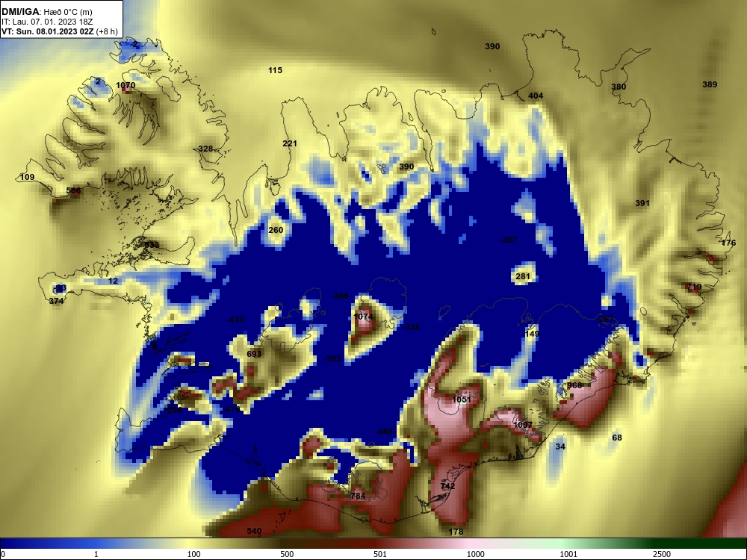Select the '100' label on the colour scale
The height and width of the screenshot is (560, 747).
click(194, 554)
